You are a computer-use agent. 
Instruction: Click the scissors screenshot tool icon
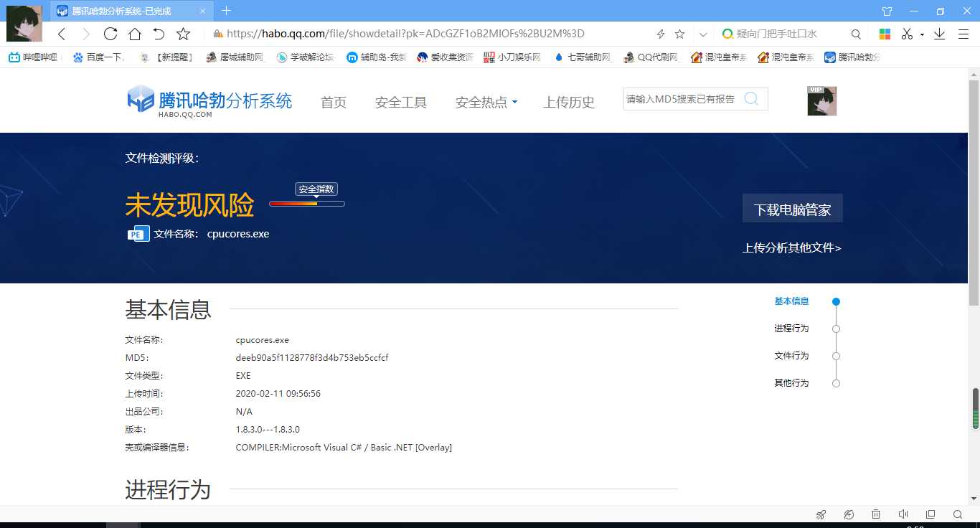tap(907, 34)
